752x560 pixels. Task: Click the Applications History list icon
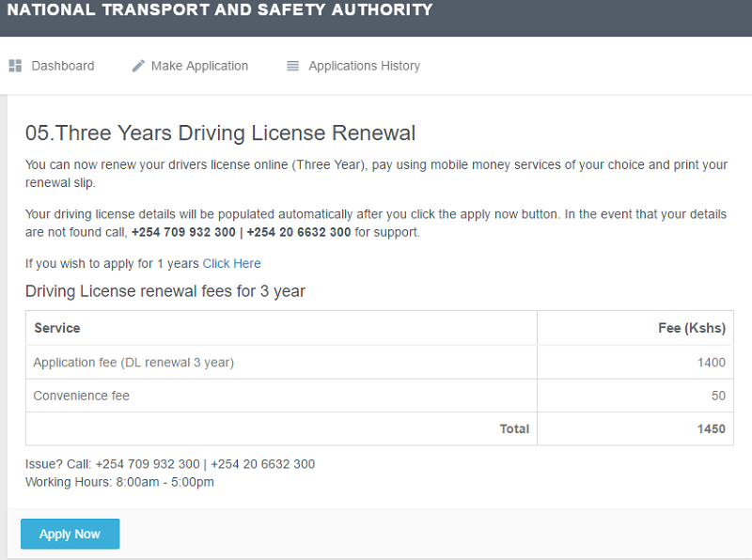point(292,66)
